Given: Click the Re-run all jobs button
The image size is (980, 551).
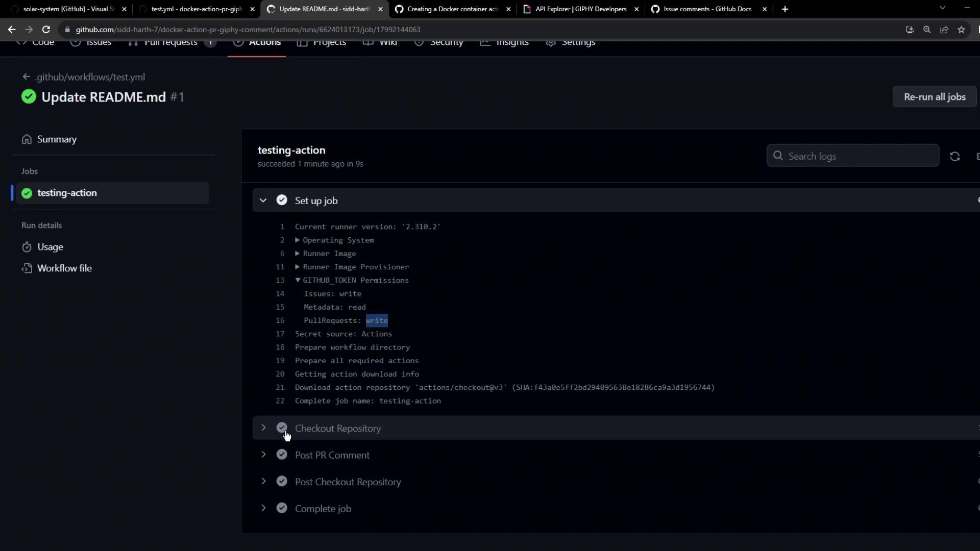Looking at the screenshot, I should (x=934, y=97).
